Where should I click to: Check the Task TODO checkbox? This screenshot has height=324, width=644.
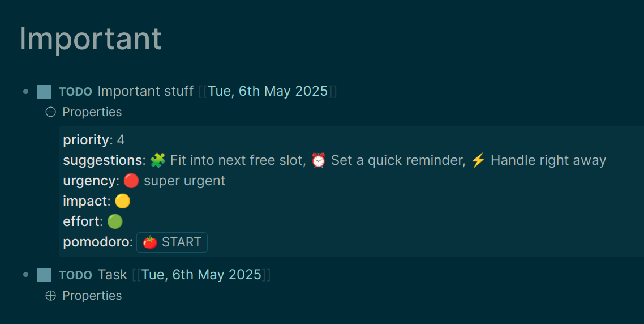[44, 275]
